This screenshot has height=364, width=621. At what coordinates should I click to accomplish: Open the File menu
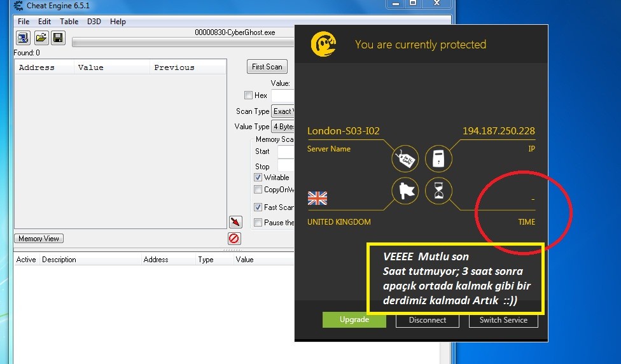click(24, 22)
